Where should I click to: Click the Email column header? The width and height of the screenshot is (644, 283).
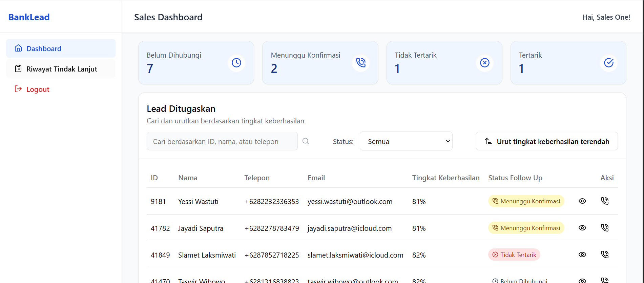[x=316, y=178]
